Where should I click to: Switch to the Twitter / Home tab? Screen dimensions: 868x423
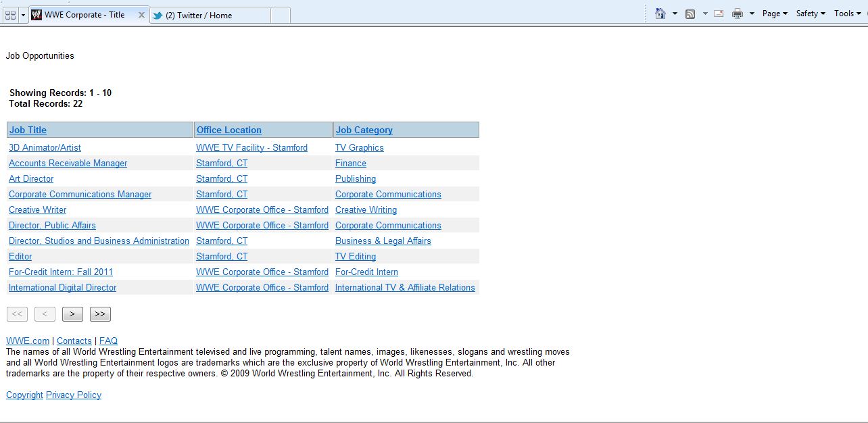click(210, 15)
